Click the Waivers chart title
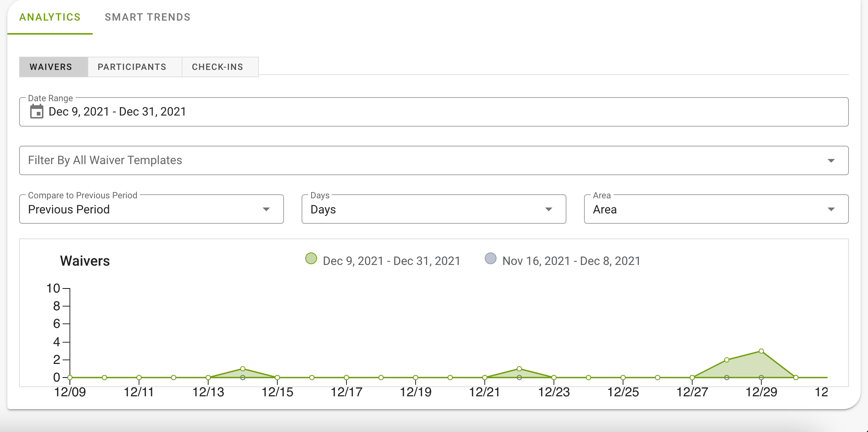868x432 pixels. (x=85, y=261)
